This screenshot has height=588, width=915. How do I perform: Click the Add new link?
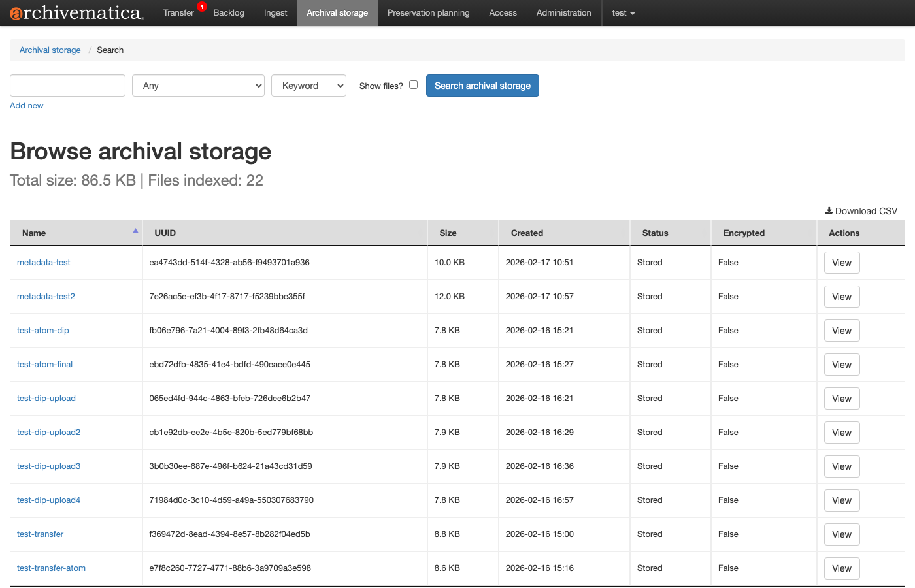point(26,105)
